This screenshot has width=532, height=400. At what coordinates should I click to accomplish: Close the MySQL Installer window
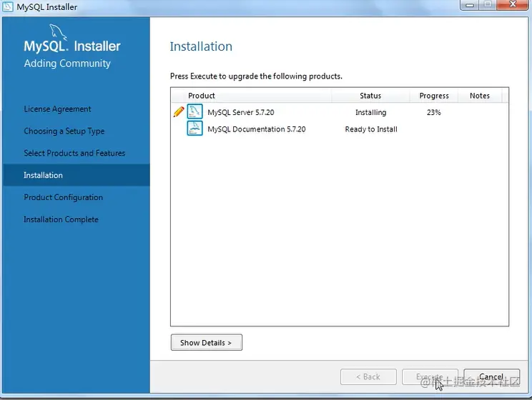click(513, 5)
